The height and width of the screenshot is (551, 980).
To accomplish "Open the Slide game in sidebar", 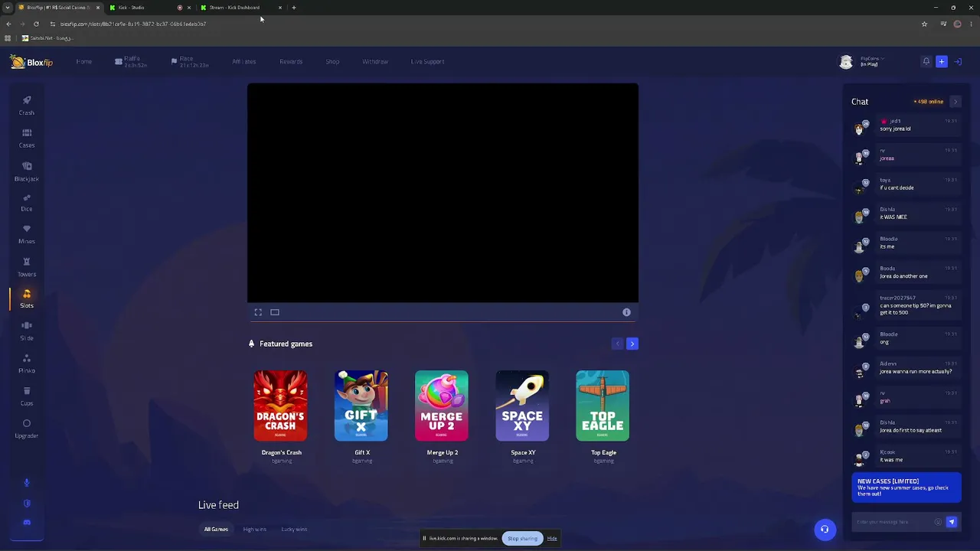I will tap(27, 331).
